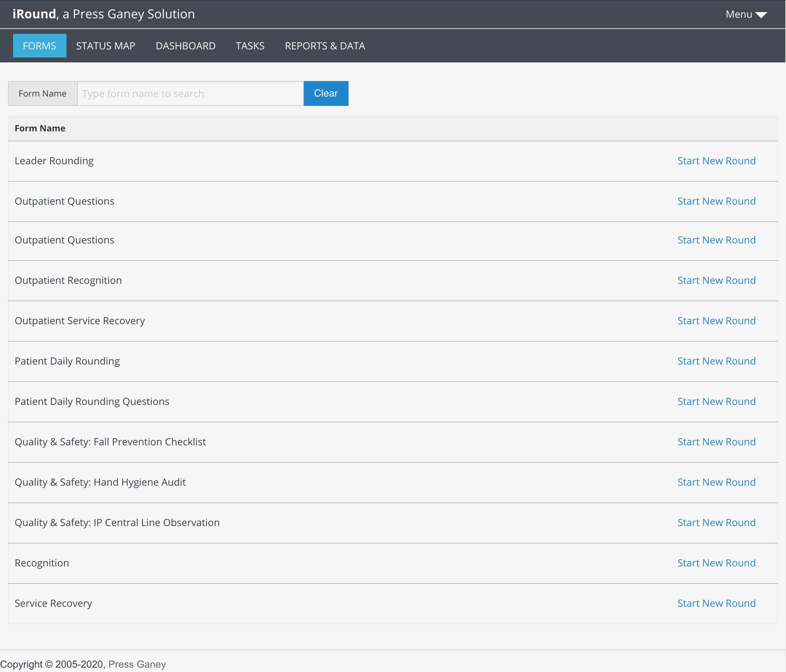Select the Patient Daily Rounding Questions text
This screenshot has width=786, height=672.
pos(92,402)
